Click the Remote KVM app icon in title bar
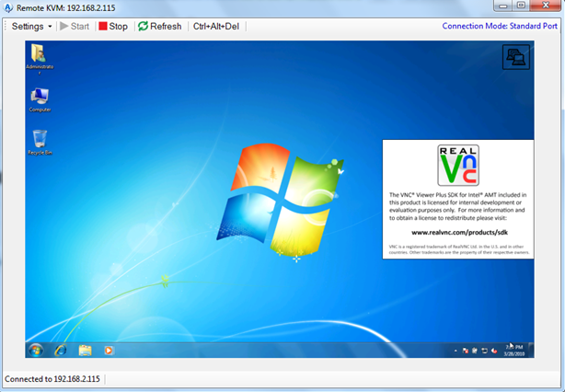Image resolution: width=565 pixels, height=392 pixels. click(8, 7)
